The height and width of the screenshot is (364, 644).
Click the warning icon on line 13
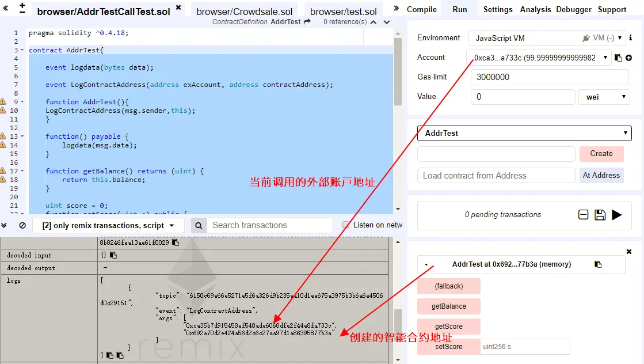click(x=3, y=136)
